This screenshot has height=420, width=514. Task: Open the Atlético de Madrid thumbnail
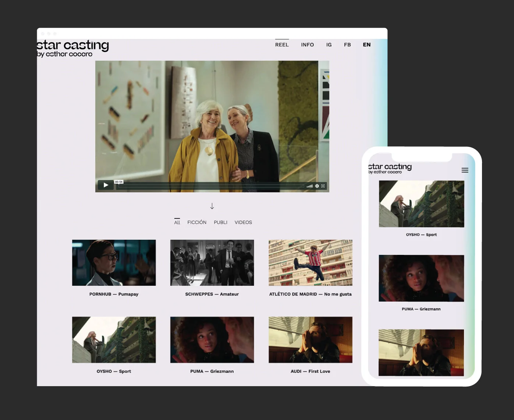[x=311, y=263]
